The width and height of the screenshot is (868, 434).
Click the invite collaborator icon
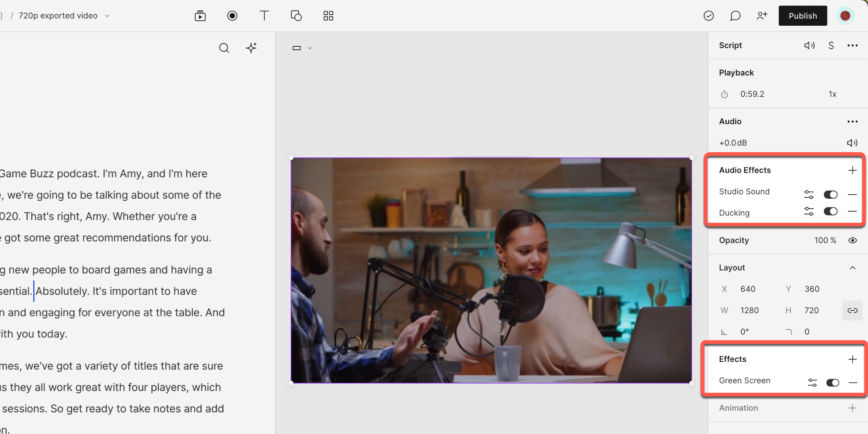762,16
